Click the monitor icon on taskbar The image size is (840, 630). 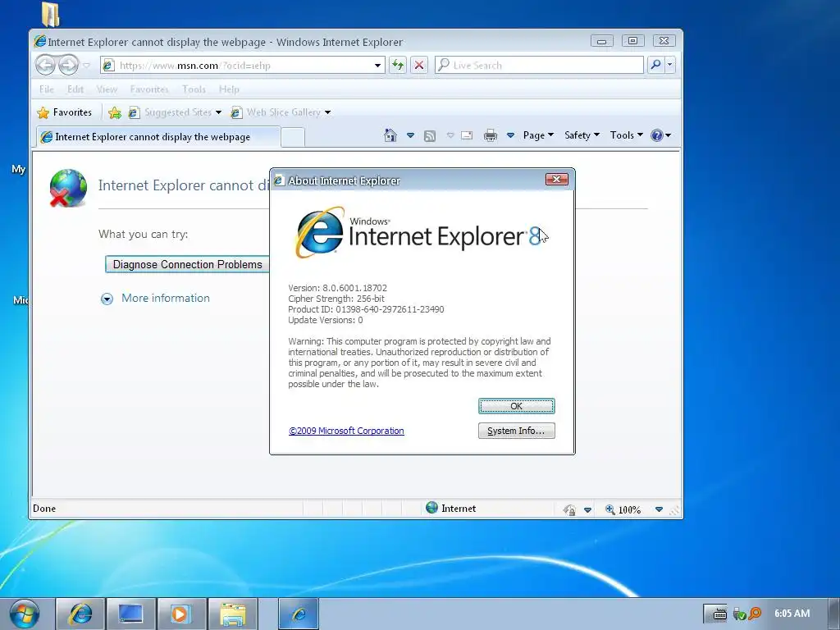coord(130,614)
